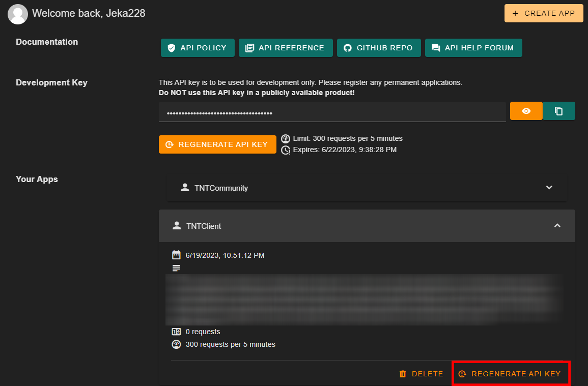Regenerate the TNTClient API key
Viewport: 588px width, 386px height.
tap(511, 374)
